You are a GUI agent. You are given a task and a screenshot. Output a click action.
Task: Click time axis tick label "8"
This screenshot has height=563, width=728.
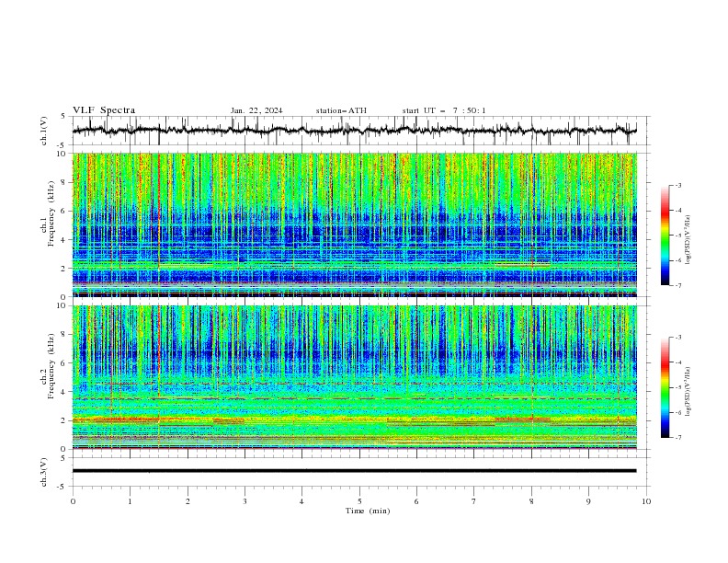point(531,501)
